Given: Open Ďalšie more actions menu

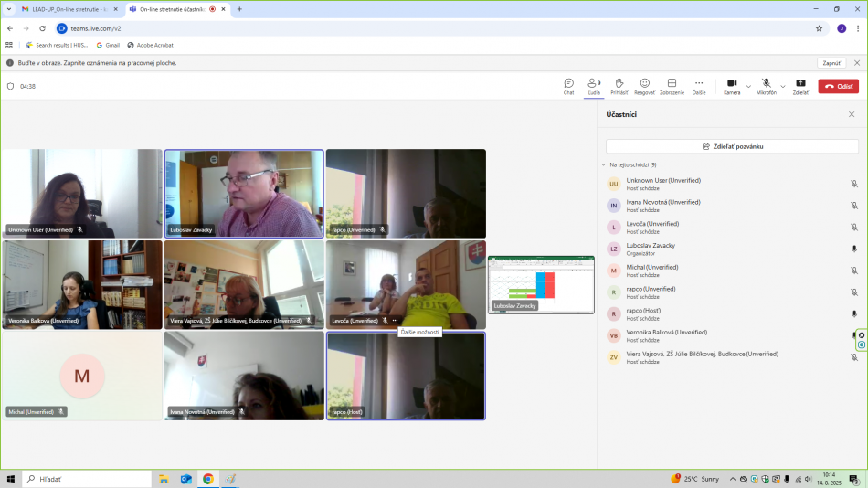Looking at the screenshot, I should coord(699,86).
